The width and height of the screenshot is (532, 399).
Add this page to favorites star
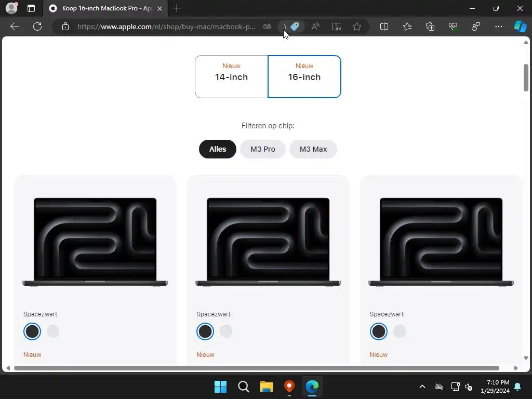(x=356, y=26)
